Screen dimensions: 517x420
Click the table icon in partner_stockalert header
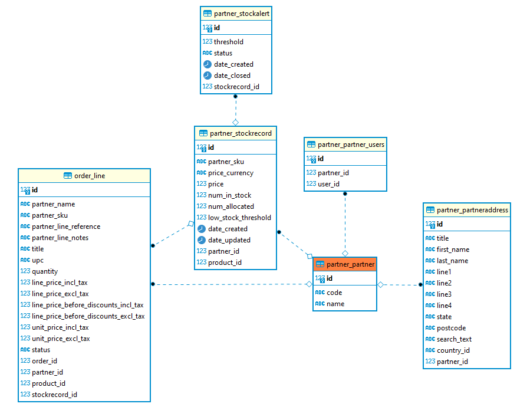tap(207, 13)
